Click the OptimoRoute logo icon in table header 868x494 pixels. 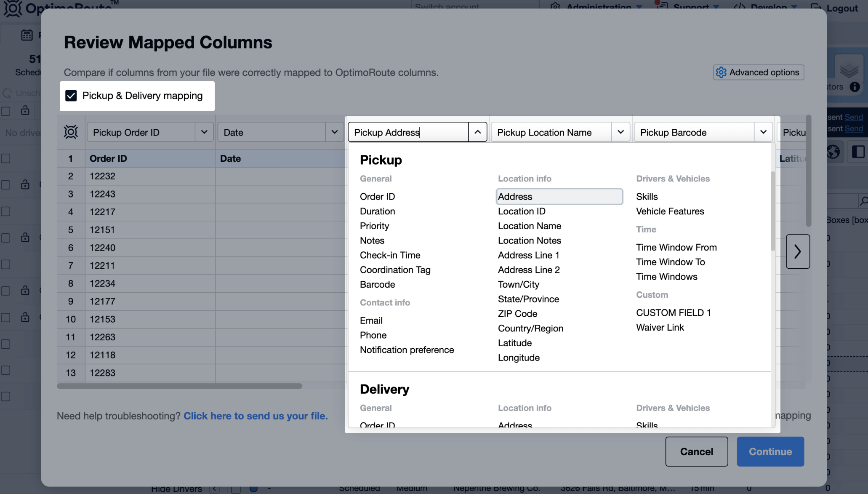pyautogui.click(x=71, y=132)
